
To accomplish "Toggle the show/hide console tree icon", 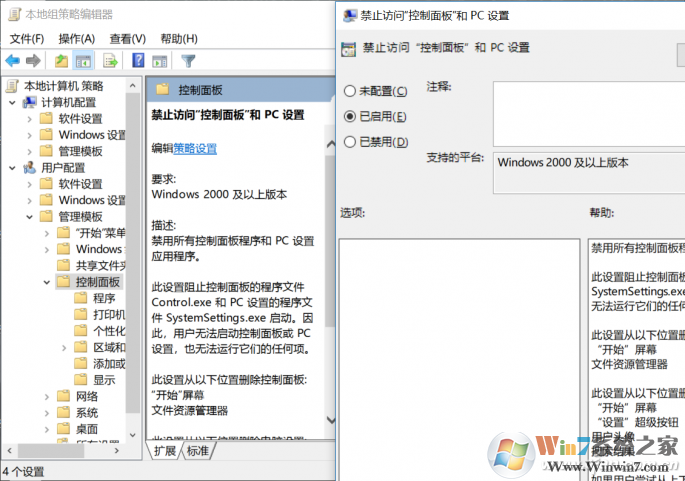I will pyautogui.click(x=83, y=61).
